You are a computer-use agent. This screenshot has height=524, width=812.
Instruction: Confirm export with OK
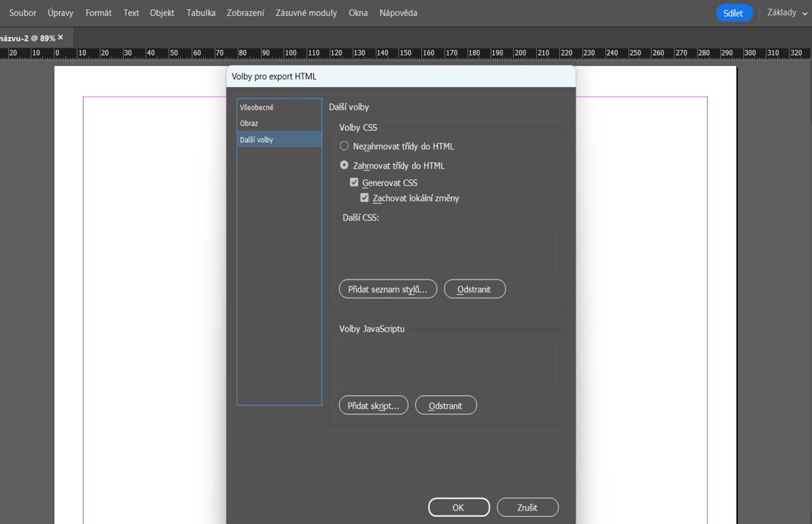pyautogui.click(x=458, y=508)
